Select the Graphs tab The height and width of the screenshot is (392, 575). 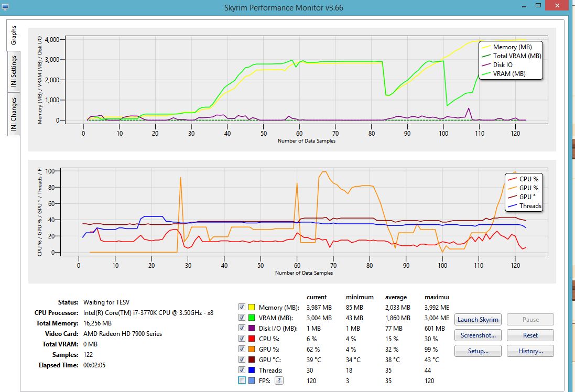(14, 35)
